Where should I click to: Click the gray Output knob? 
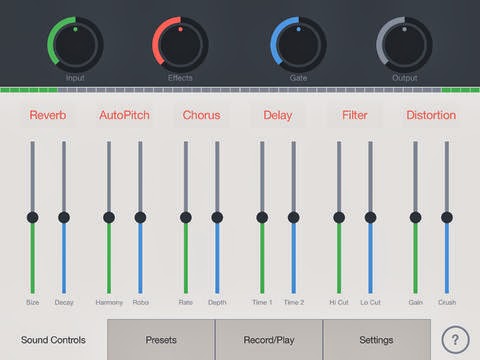pos(404,44)
